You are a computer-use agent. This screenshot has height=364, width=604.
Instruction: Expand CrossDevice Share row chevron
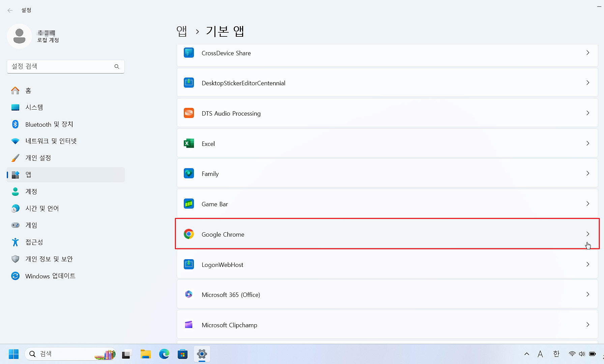click(x=588, y=53)
